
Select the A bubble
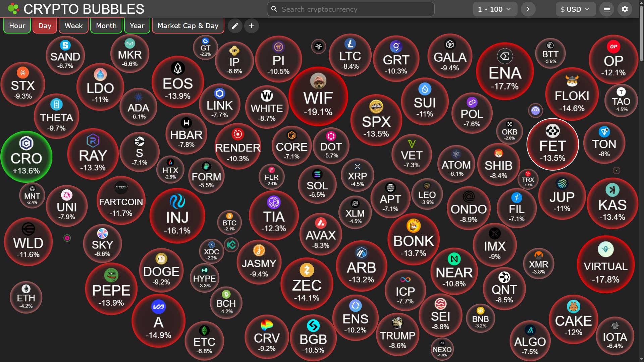(x=158, y=321)
